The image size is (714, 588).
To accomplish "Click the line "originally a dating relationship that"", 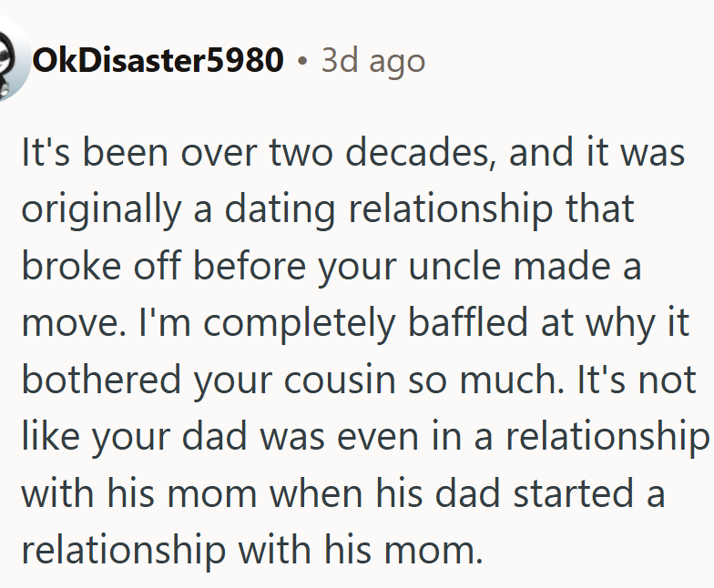I will (328, 209).
